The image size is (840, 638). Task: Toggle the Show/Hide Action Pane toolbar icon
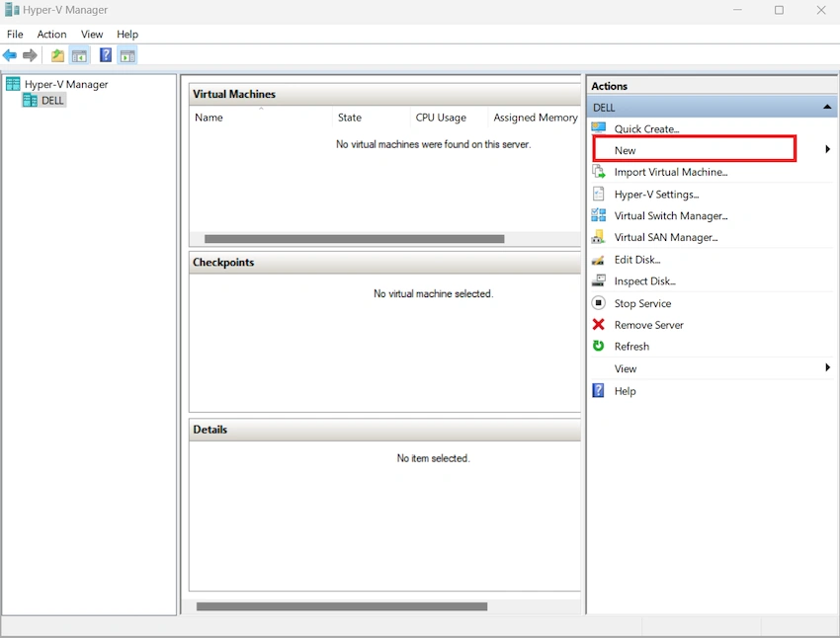(x=127, y=55)
